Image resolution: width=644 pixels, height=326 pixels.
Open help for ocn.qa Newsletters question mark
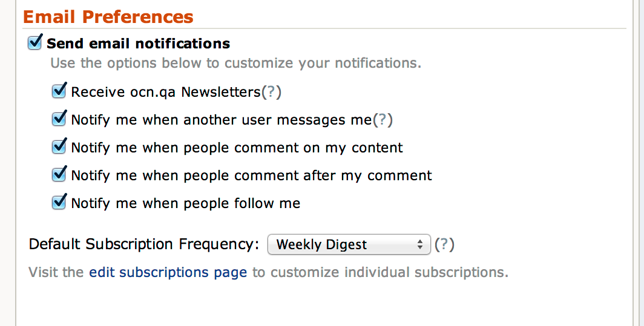[271, 92]
